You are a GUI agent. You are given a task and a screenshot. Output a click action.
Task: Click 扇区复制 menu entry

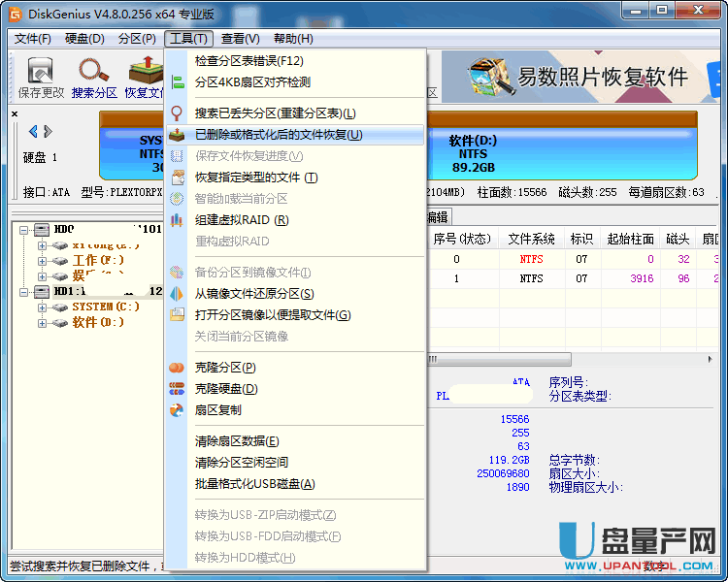tap(217, 410)
